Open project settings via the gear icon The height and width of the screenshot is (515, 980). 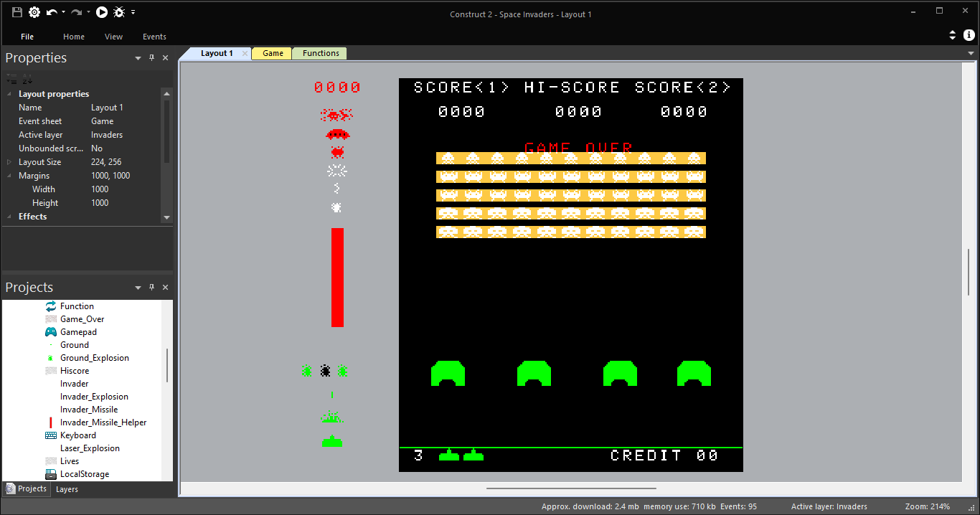34,12
